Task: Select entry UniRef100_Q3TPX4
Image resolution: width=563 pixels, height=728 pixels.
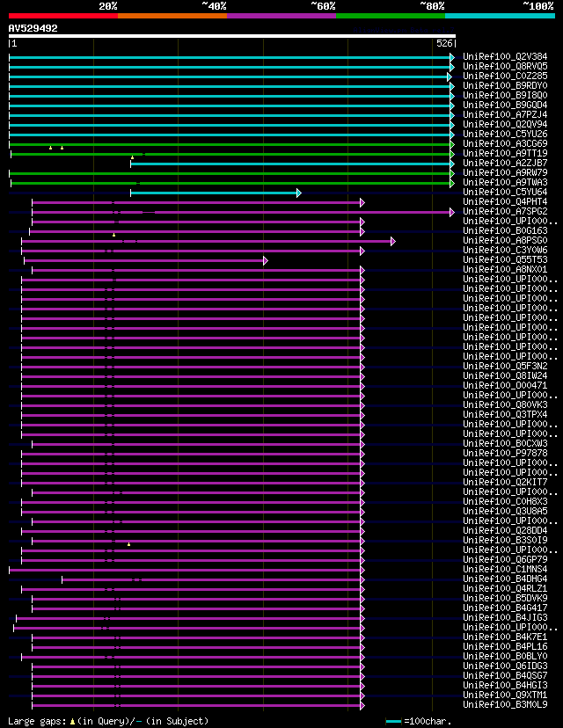Action: click(x=505, y=415)
